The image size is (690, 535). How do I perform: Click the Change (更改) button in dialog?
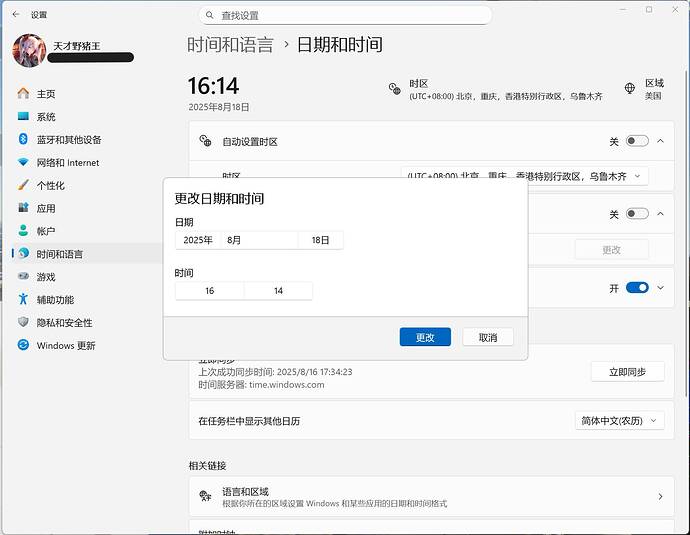click(425, 338)
